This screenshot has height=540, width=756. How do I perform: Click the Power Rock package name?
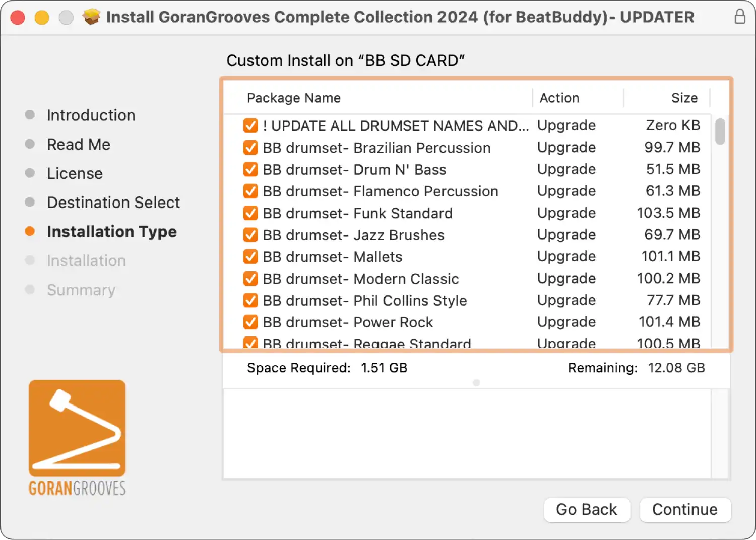[x=348, y=322]
